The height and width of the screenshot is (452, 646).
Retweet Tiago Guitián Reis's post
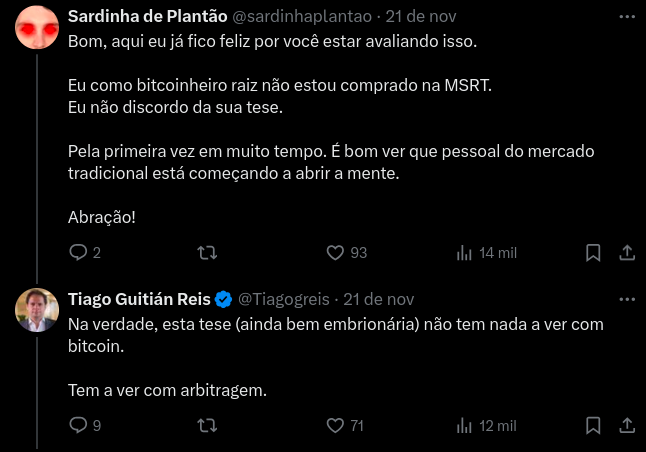click(207, 425)
